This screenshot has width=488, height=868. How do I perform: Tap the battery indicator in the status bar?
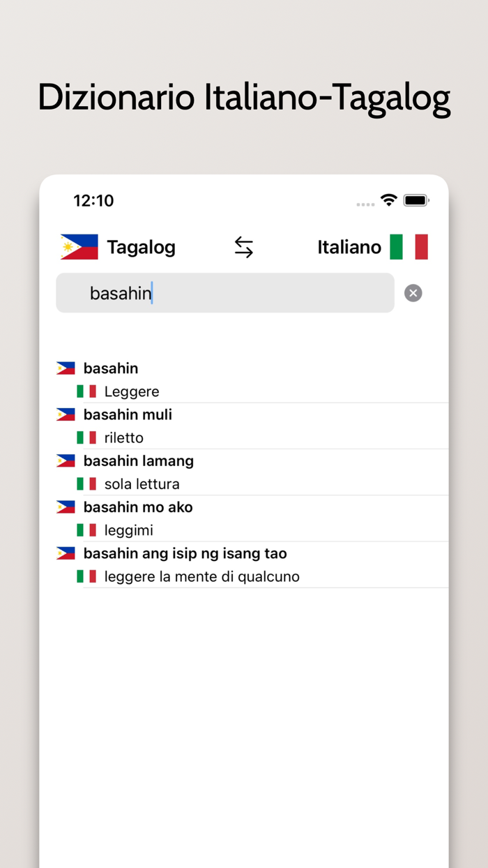tap(416, 200)
